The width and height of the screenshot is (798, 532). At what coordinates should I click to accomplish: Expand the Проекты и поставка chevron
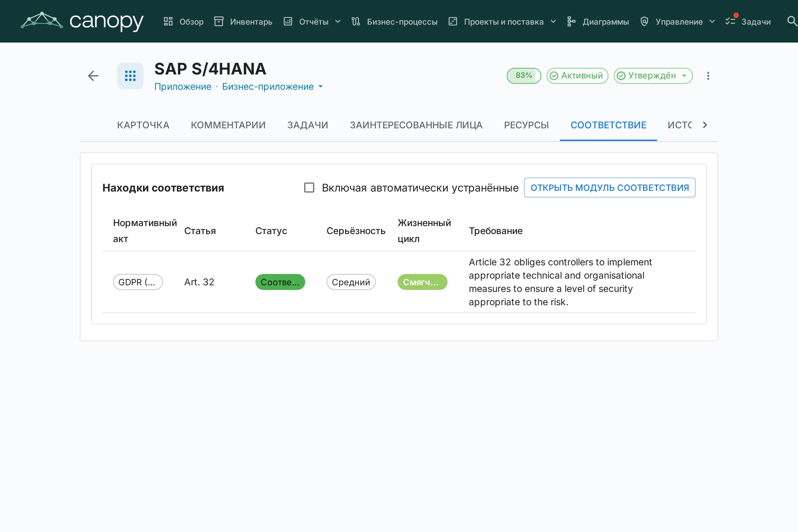pos(553,21)
